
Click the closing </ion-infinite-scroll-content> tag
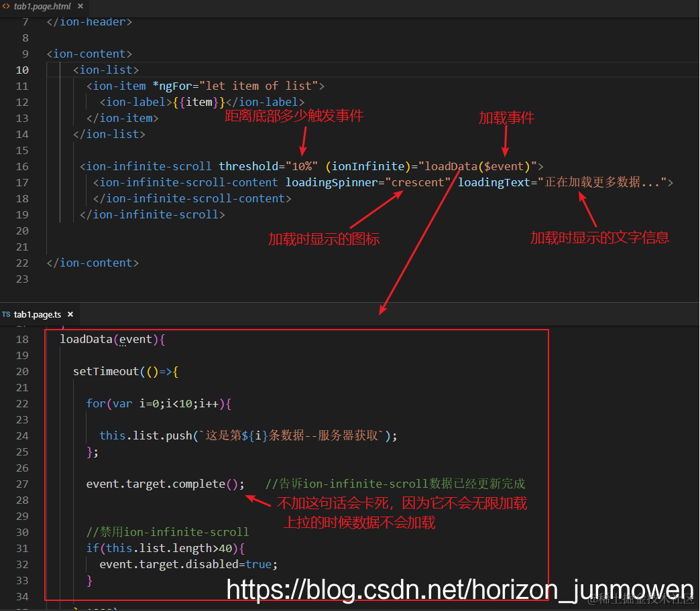pyautogui.click(x=192, y=198)
